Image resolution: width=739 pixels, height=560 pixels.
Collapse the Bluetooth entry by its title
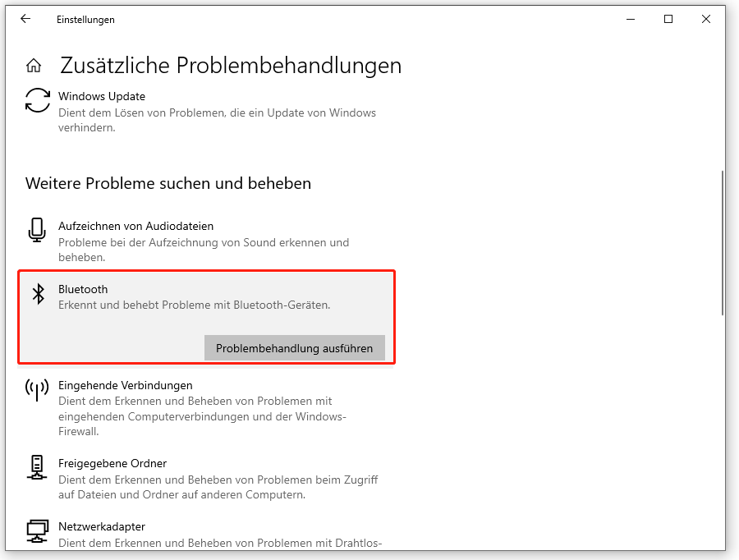83,289
